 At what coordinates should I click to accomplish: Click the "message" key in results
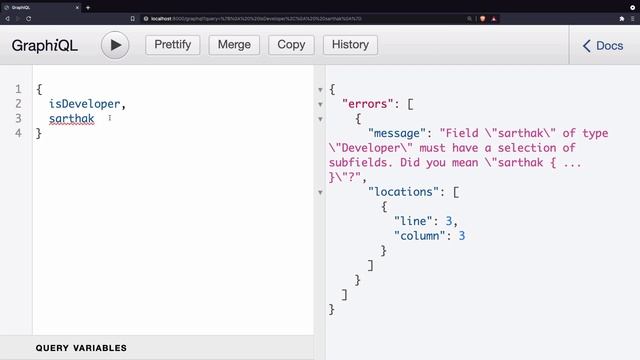click(397, 133)
